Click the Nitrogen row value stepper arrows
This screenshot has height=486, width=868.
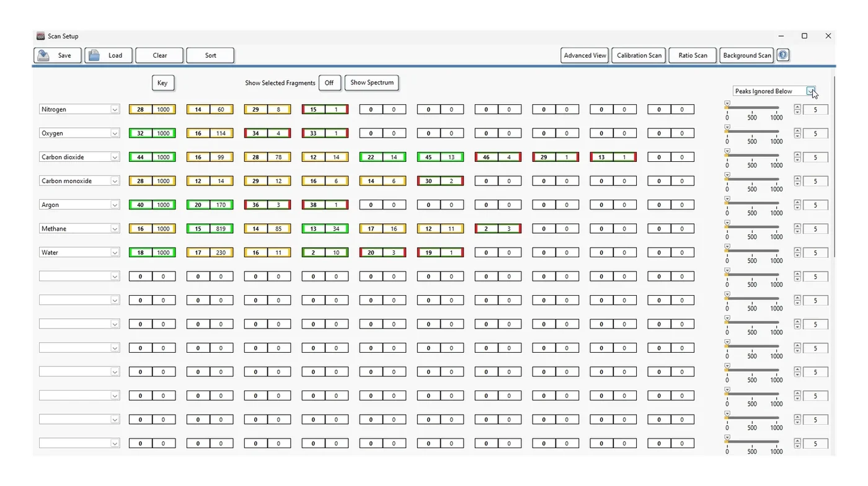797,110
